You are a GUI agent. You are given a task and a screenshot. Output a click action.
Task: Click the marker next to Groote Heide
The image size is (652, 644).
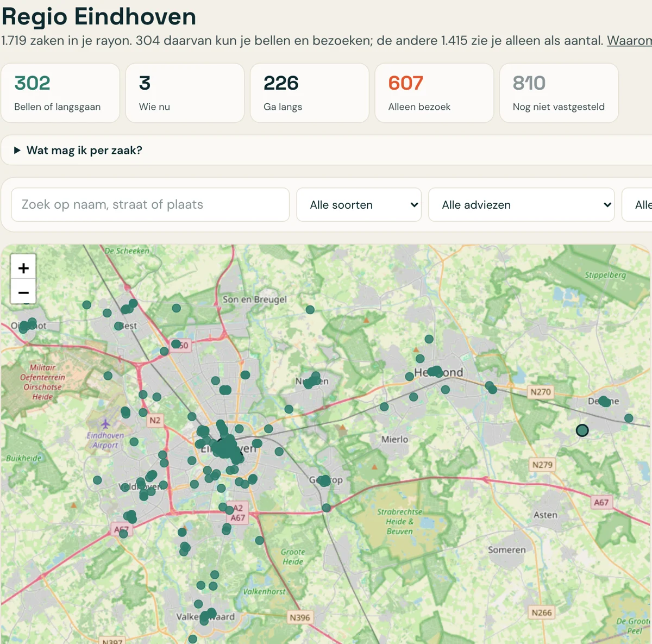(x=260, y=540)
